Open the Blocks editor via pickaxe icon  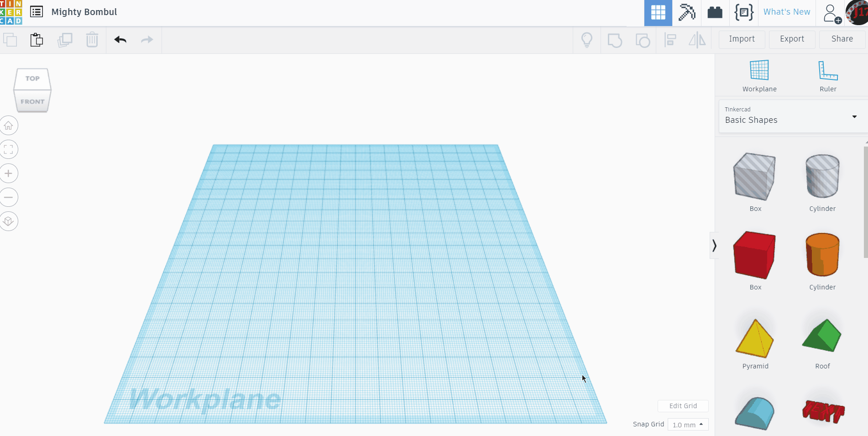click(686, 12)
